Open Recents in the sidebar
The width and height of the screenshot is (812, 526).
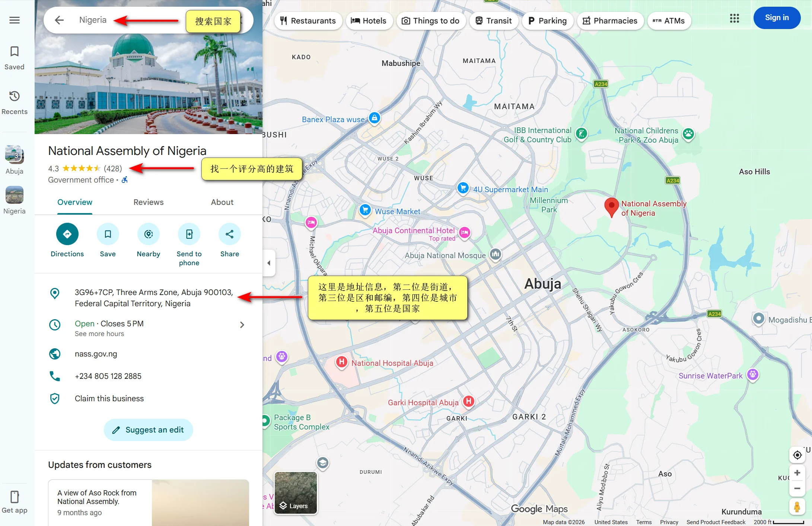tap(15, 102)
